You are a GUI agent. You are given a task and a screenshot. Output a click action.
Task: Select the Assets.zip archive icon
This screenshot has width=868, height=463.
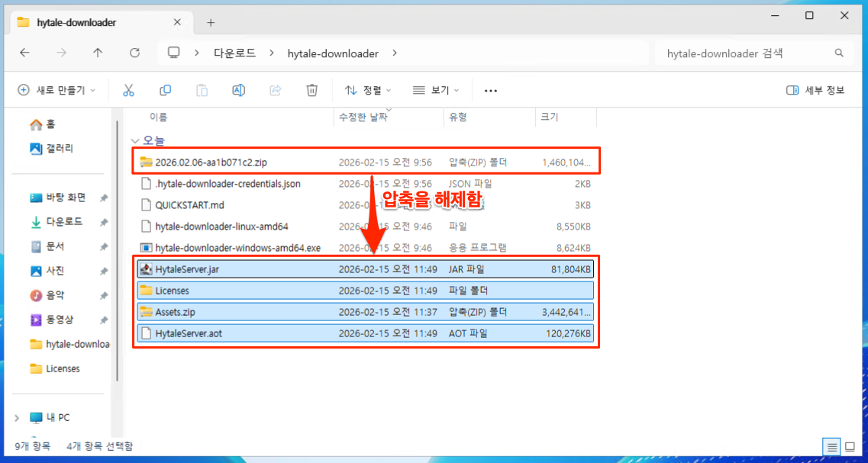click(146, 312)
